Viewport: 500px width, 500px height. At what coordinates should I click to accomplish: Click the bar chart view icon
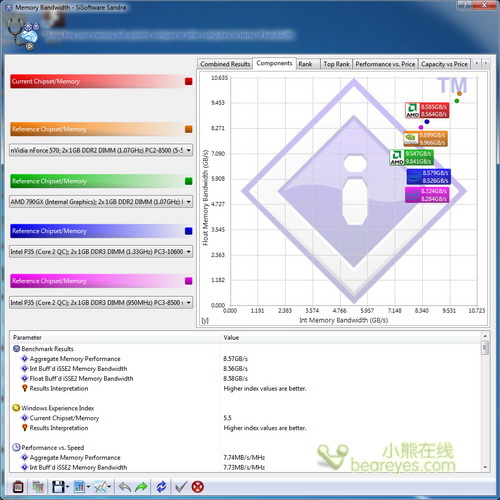point(79,487)
